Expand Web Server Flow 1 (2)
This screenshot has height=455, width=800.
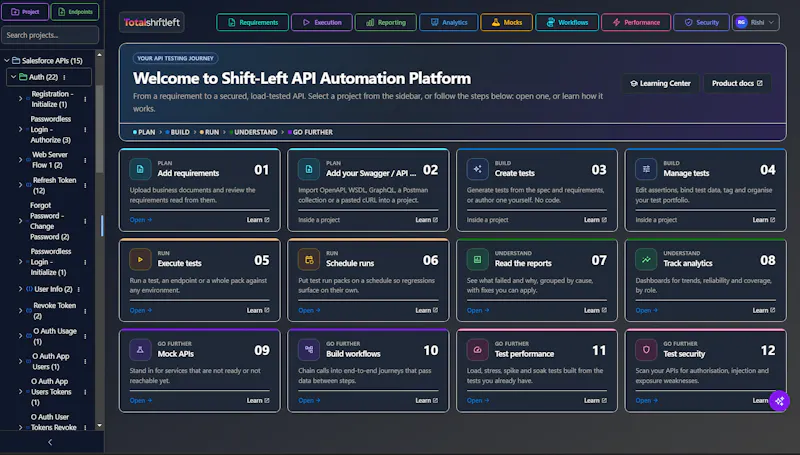pos(20,160)
